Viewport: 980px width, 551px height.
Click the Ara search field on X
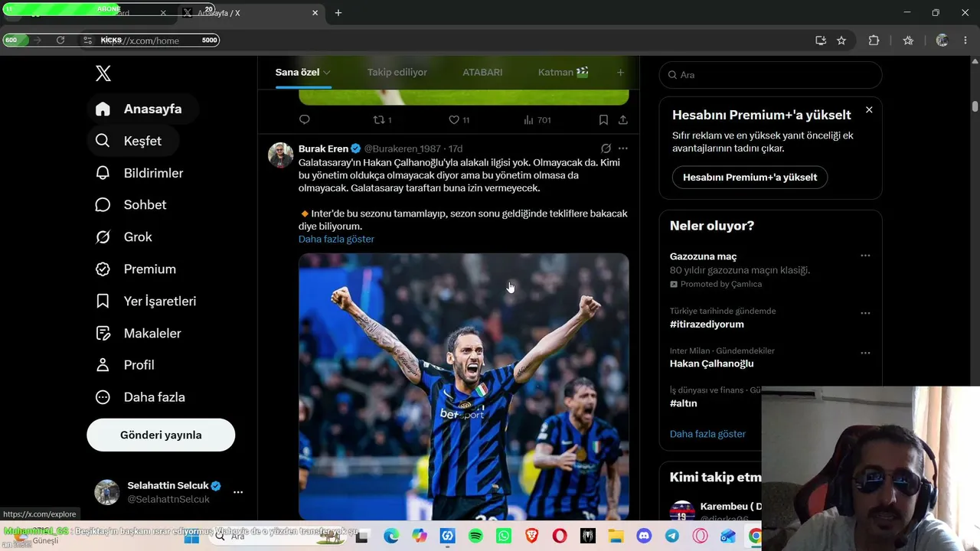tap(770, 75)
